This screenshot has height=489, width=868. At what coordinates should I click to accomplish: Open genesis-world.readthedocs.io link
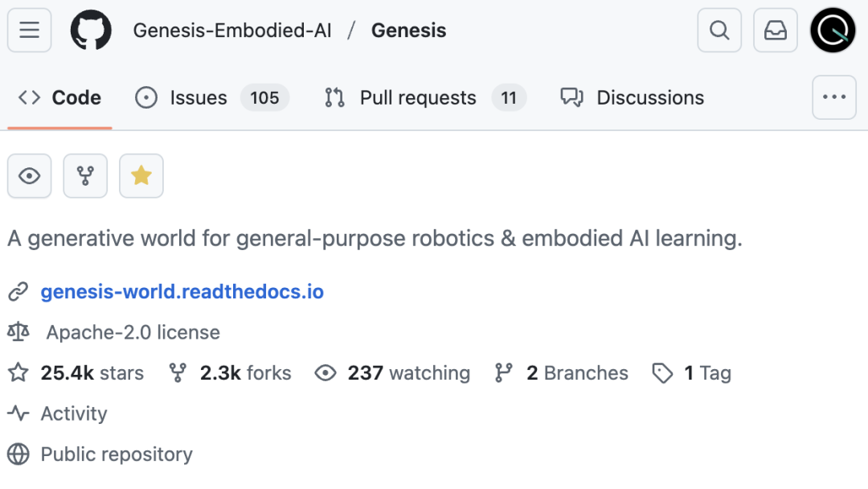[x=182, y=292]
